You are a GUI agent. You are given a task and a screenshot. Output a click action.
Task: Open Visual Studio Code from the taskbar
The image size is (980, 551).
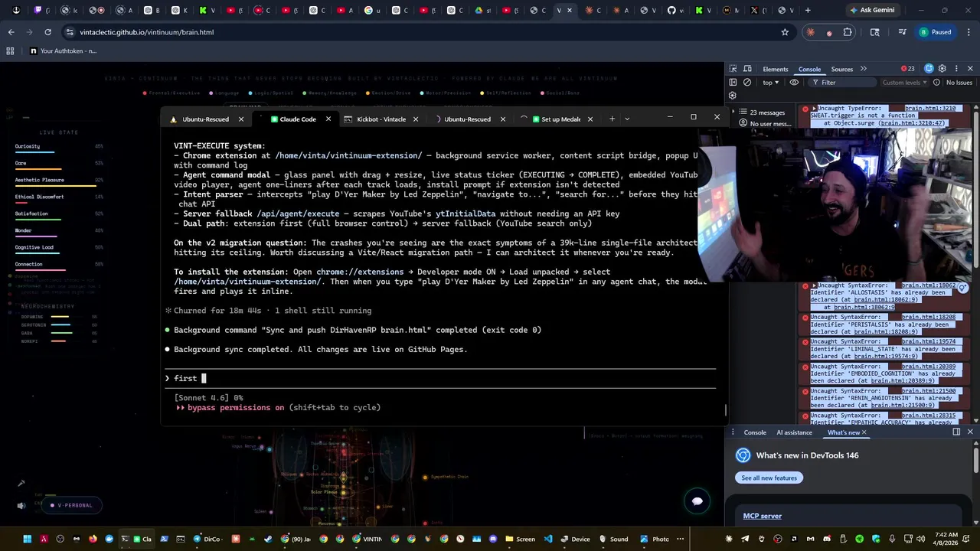coord(548,539)
